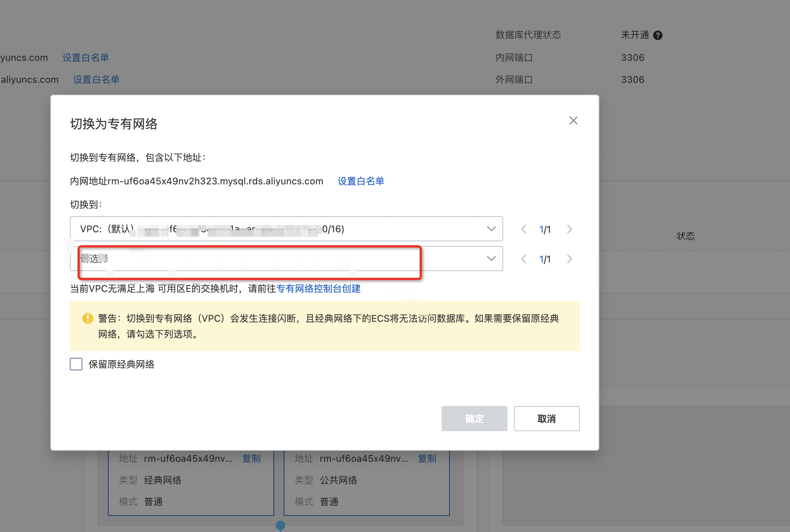
Task: Go to next page of VPC list
Action: click(570, 229)
